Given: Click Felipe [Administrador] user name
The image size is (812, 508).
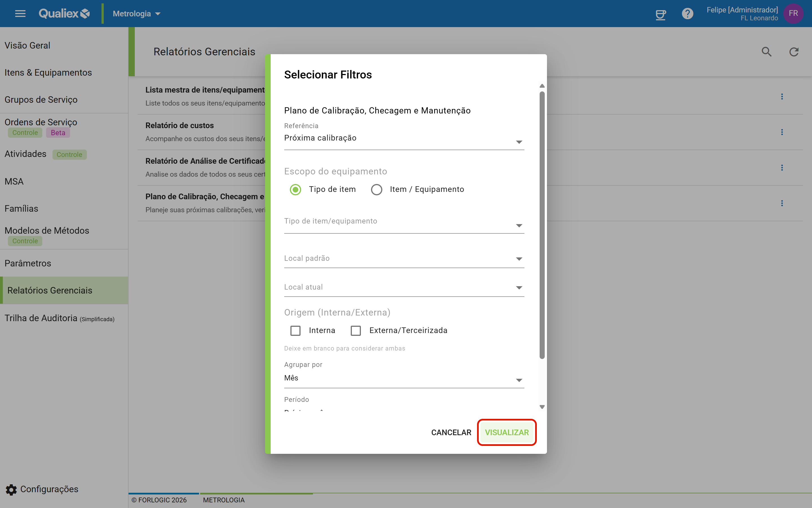Looking at the screenshot, I should [742, 10].
